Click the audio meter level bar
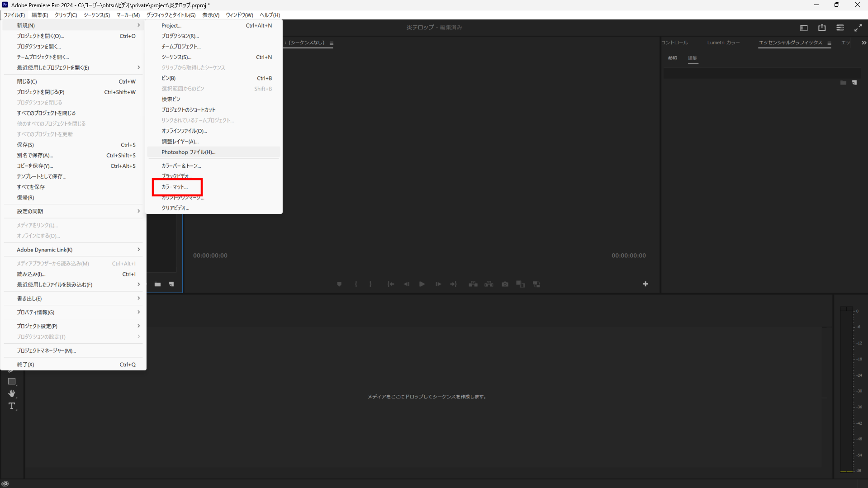The width and height of the screenshot is (868, 488). [x=846, y=389]
